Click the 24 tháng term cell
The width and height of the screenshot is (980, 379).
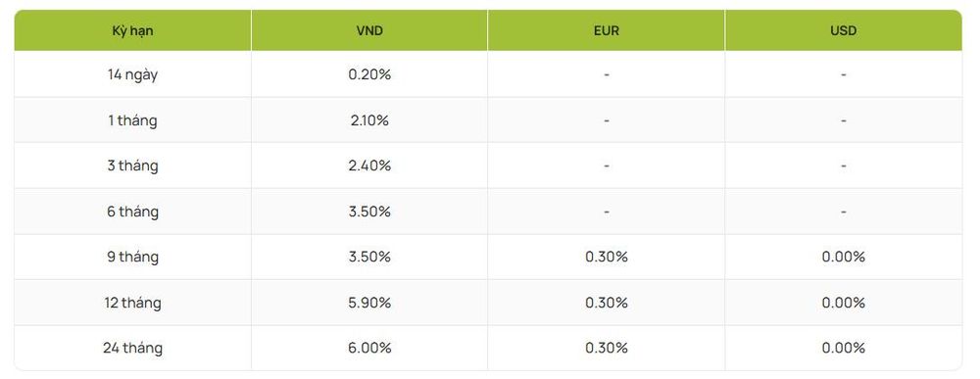(132, 348)
